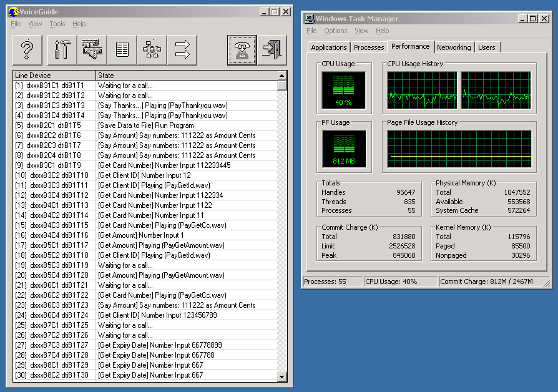Click the VoiceGuide title bar app icon
This screenshot has height=392, width=558.
[x=14, y=12]
